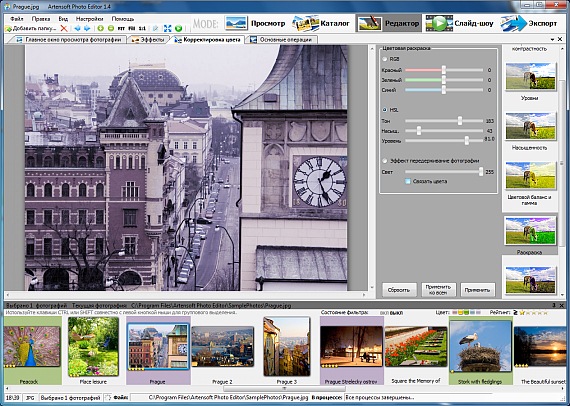Start slideshow with green play toolbar icon
Image resolution: width=570 pixels, height=406 pixels.
(x=178, y=28)
